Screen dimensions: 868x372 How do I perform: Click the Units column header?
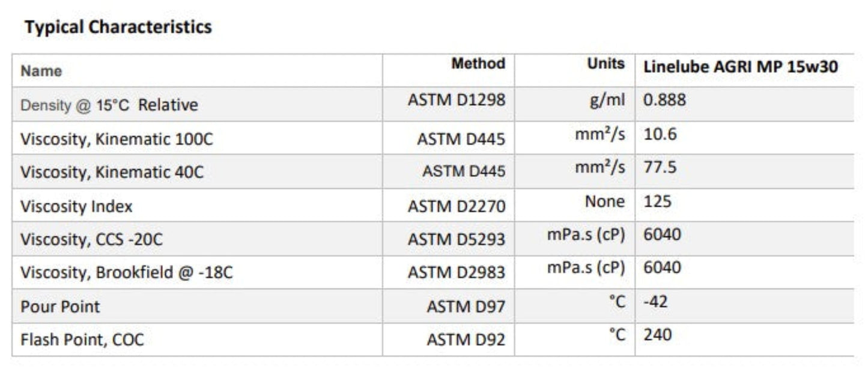point(605,64)
